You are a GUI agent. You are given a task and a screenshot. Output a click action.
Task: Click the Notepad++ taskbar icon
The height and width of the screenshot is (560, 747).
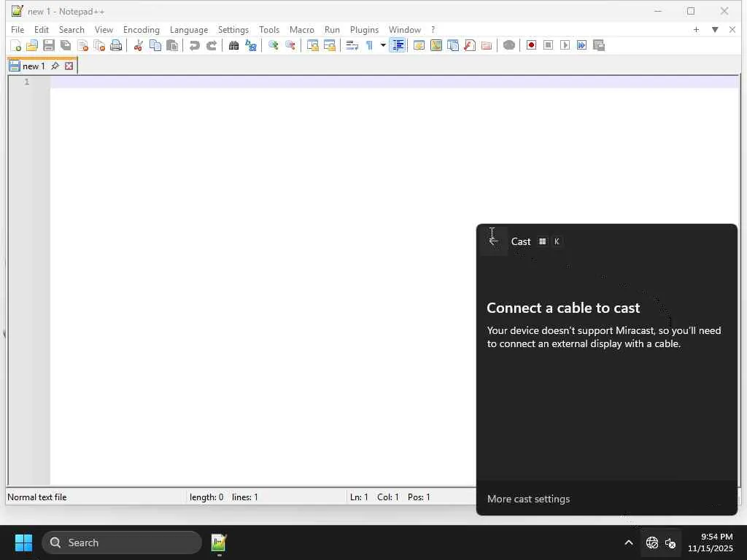[x=219, y=542]
